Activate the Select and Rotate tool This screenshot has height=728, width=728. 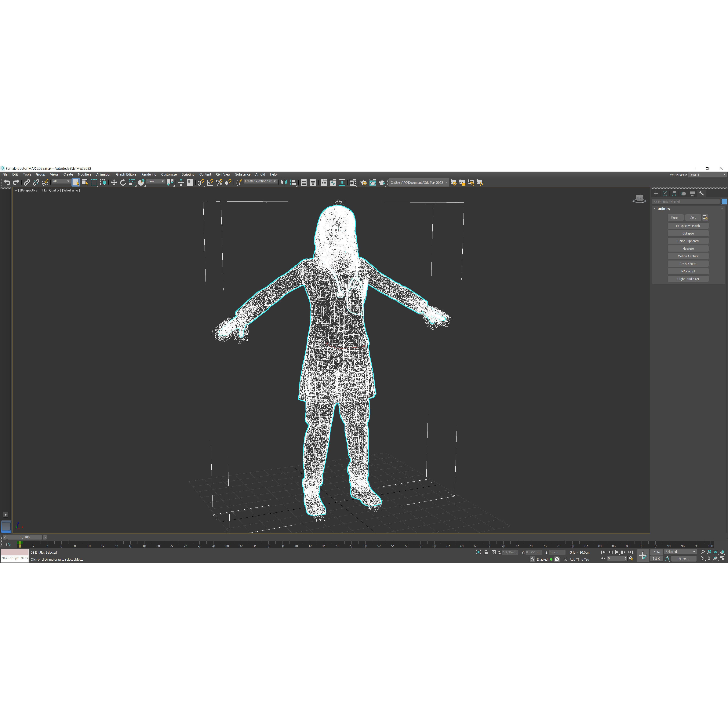click(x=123, y=182)
